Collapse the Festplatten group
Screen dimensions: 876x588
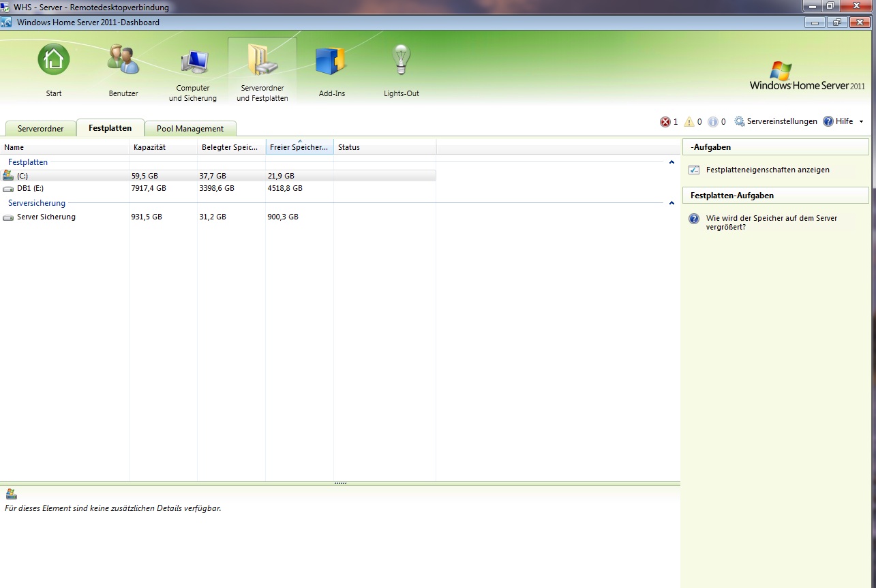(671, 162)
